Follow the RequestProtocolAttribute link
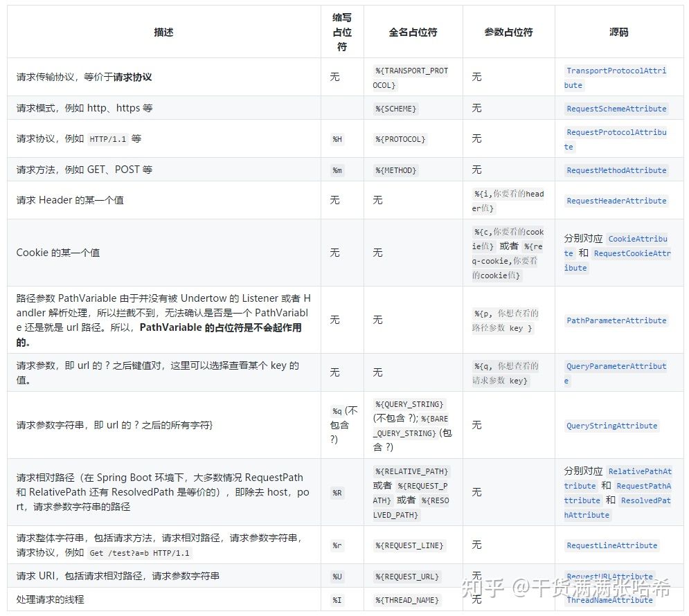Image resolution: width=689 pixels, height=616 pixels. point(616,139)
